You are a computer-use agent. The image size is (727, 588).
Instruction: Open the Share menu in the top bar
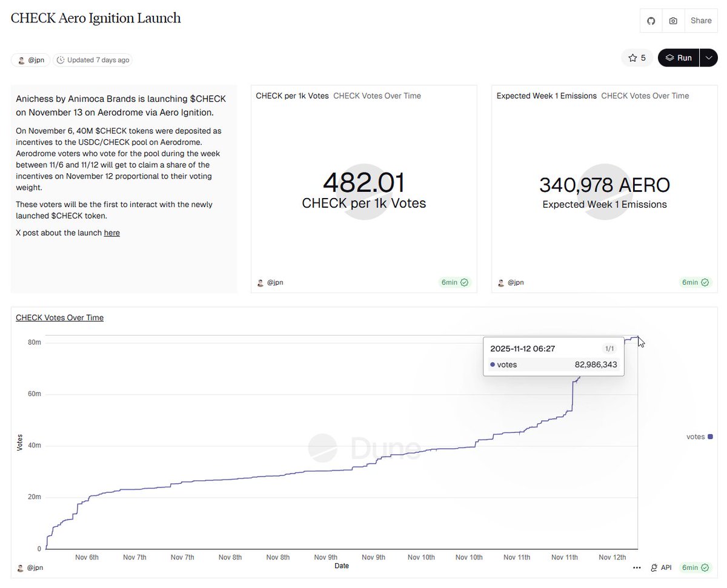click(701, 21)
